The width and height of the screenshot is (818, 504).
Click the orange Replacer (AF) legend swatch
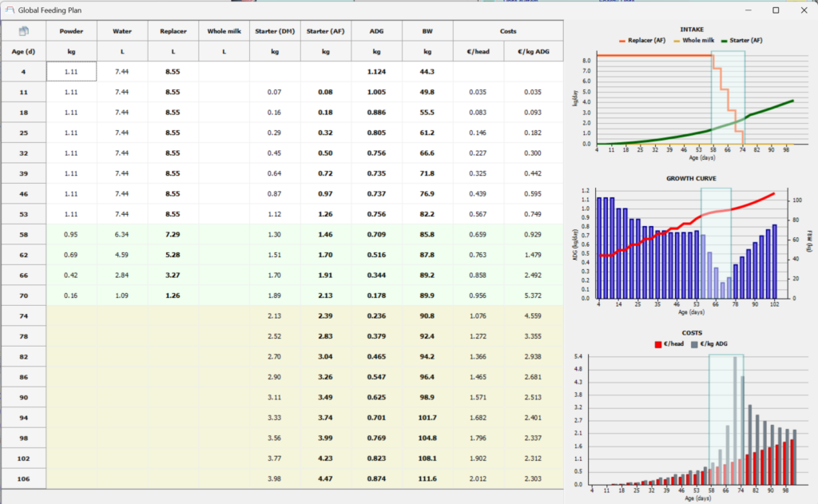point(621,41)
